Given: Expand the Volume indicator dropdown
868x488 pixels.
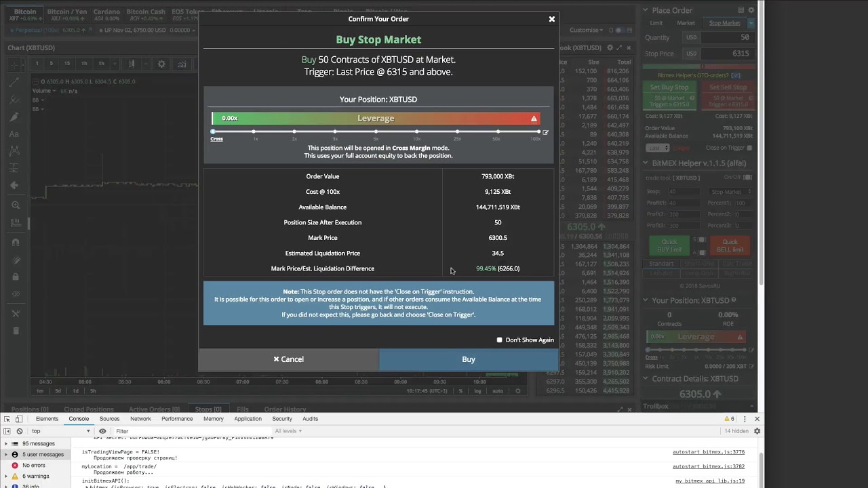Looking at the screenshot, I should [x=54, y=91].
